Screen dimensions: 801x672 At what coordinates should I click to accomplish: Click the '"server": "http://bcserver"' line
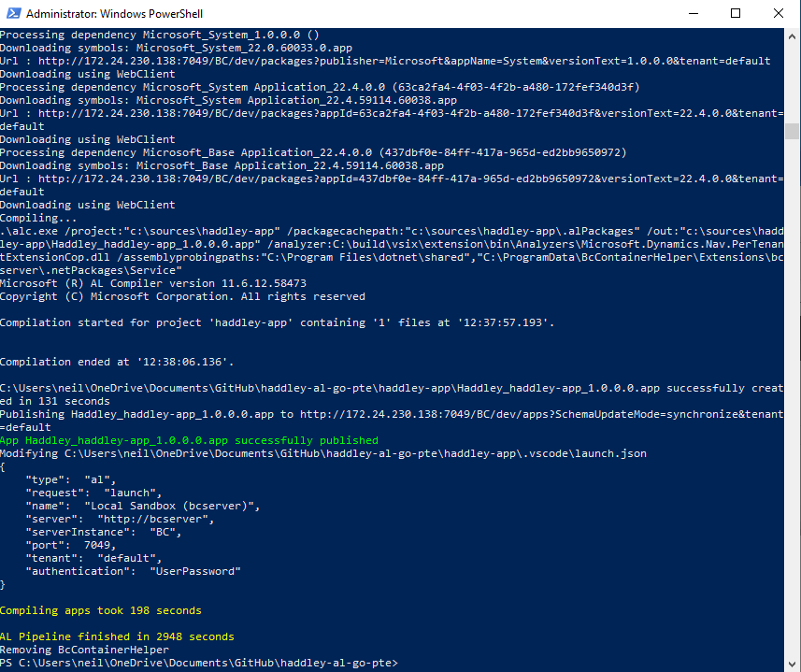pos(120,519)
